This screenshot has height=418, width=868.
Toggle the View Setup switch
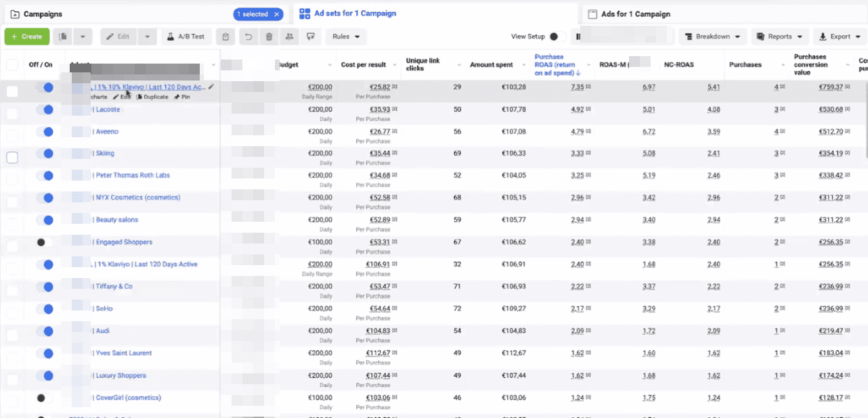click(557, 37)
